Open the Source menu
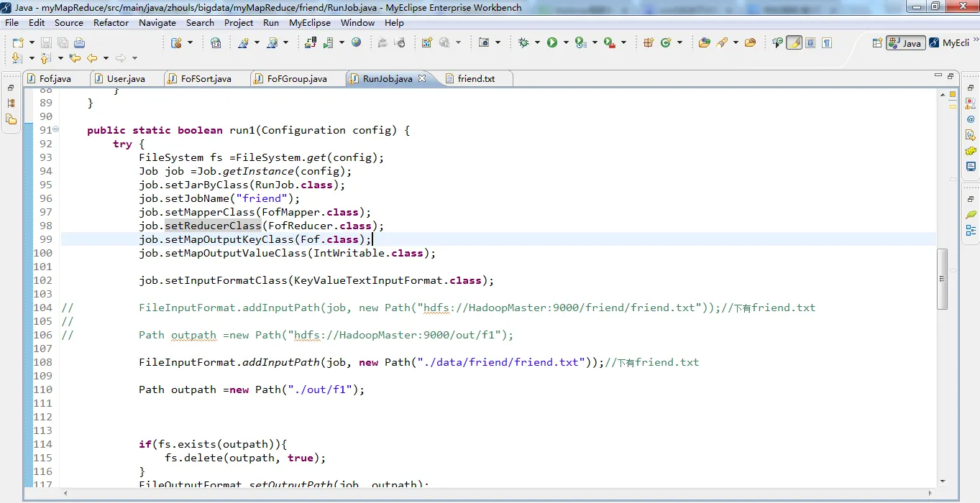This screenshot has height=503, width=980. (x=69, y=22)
